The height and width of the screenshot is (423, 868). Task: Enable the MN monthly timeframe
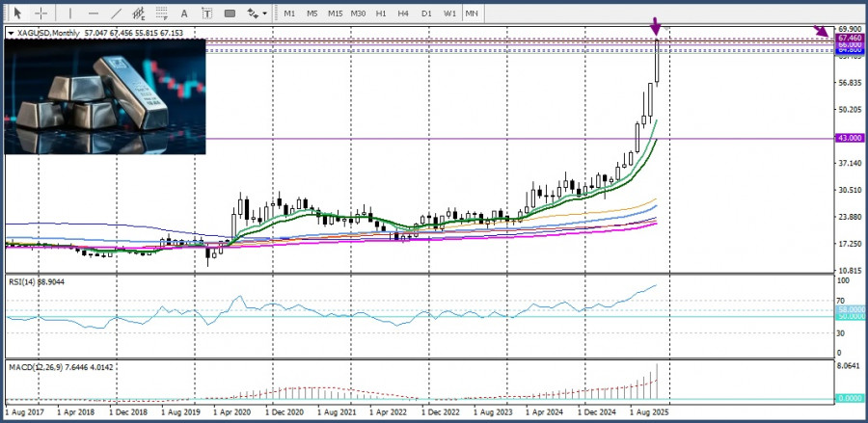point(472,13)
